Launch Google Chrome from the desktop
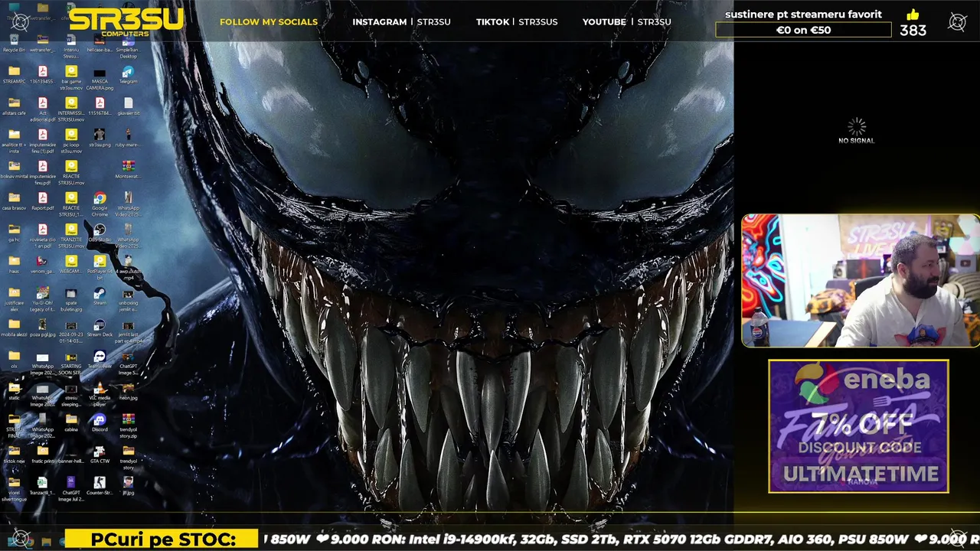The width and height of the screenshot is (980, 551). pyautogui.click(x=100, y=205)
